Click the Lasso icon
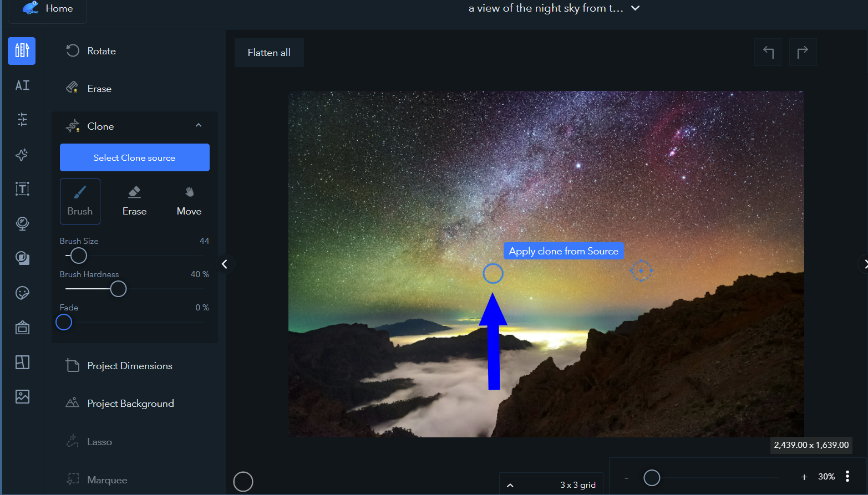Viewport: 868px width, 495px height. [x=73, y=441]
